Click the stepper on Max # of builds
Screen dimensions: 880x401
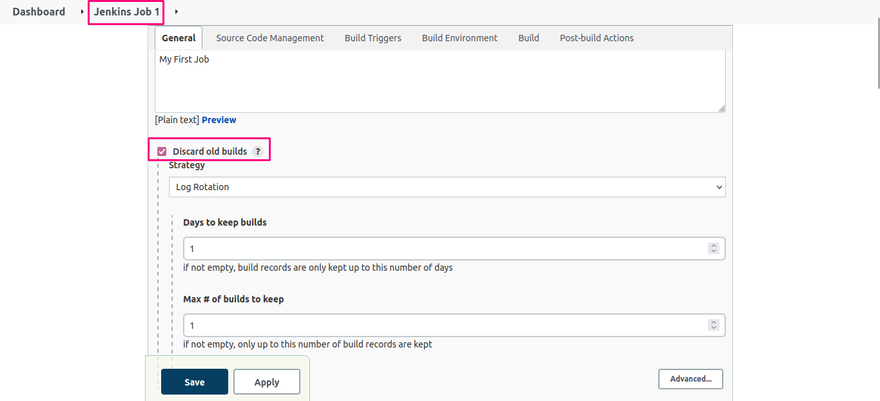click(713, 325)
